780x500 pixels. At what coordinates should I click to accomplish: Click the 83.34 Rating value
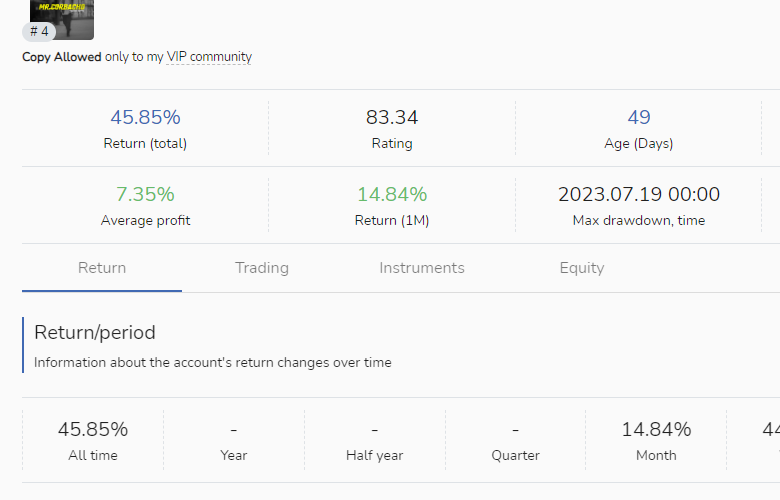coord(392,118)
